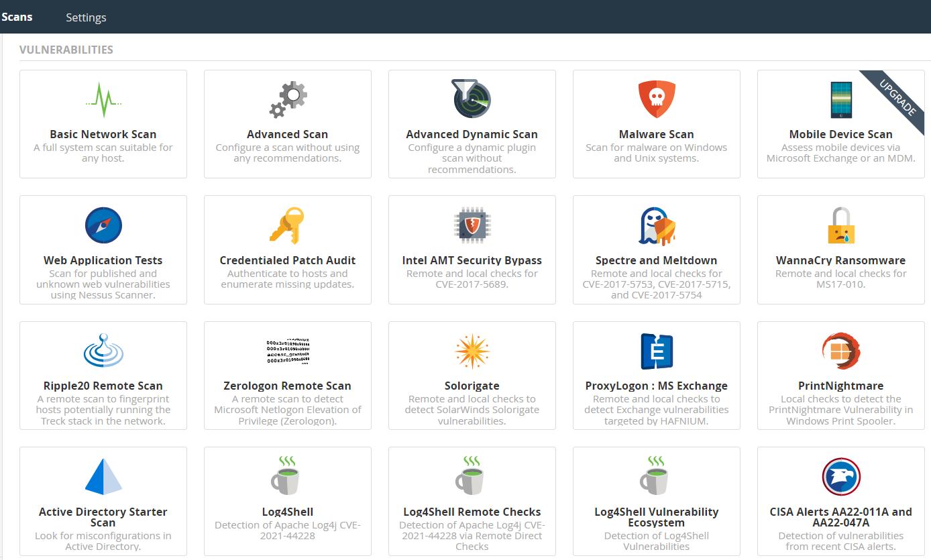Select the PrintNightmare title
931x560 pixels.
coord(841,386)
